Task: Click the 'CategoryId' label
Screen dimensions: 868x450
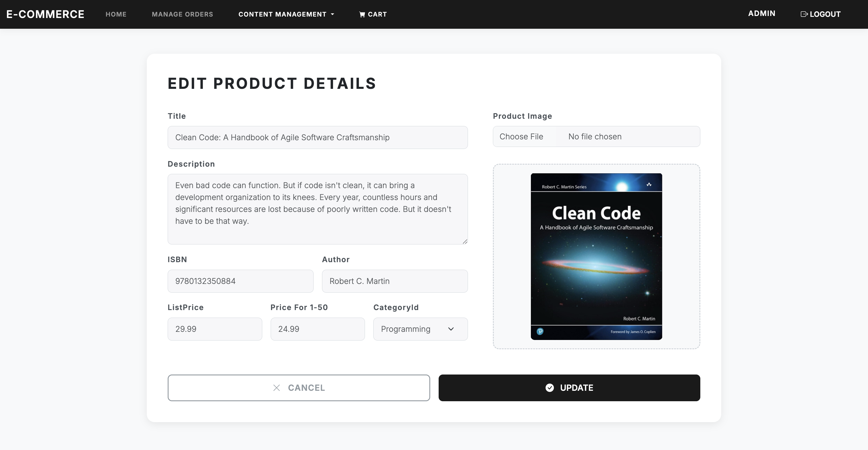Action: [396, 307]
